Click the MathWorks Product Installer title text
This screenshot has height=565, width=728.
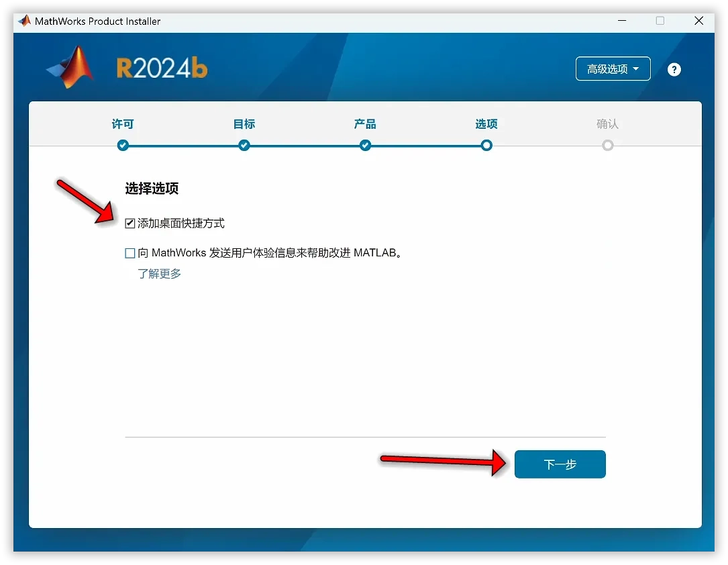(97, 21)
